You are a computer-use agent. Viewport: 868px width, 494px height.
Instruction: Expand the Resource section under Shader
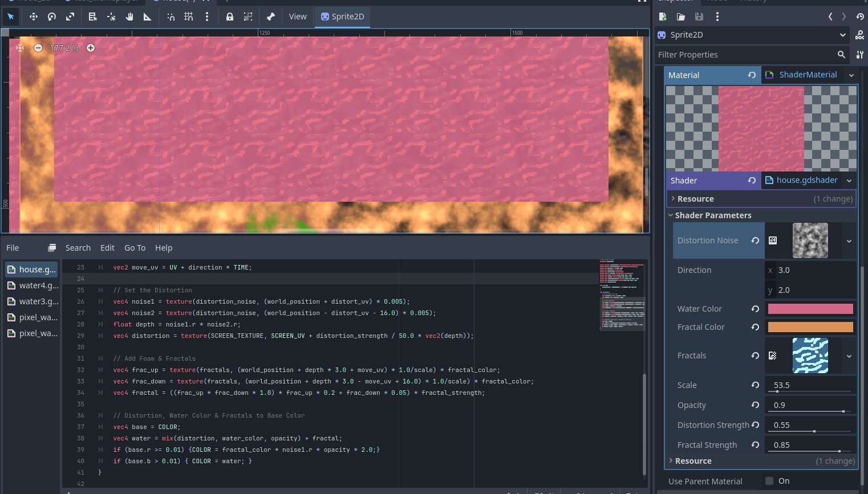coord(761,199)
